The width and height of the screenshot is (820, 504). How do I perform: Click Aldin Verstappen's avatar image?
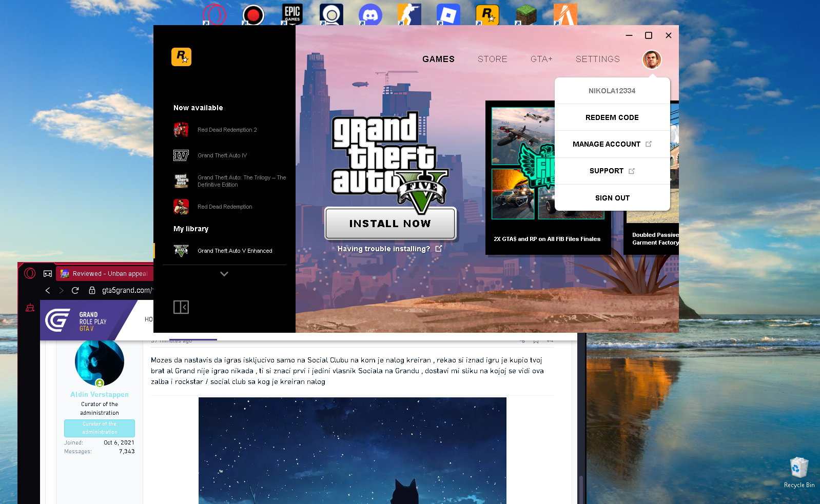tap(100, 362)
